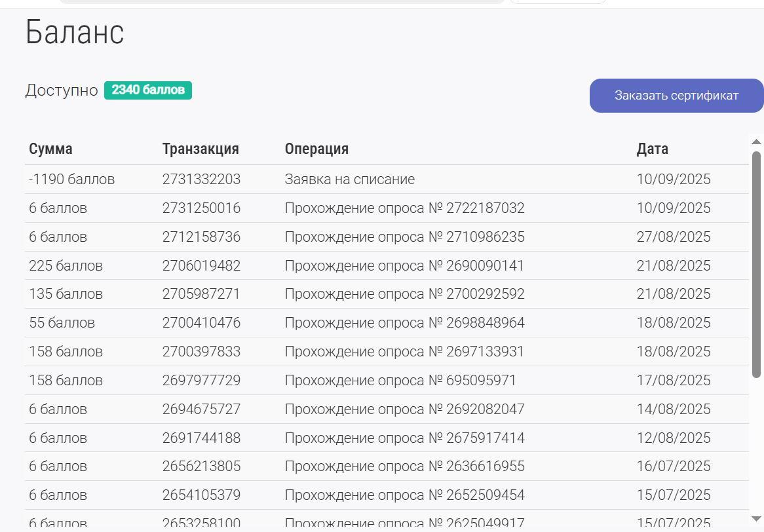764x532 pixels.
Task: Click transaction number 2700410476
Action: pyautogui.click(x=201, y=322)
